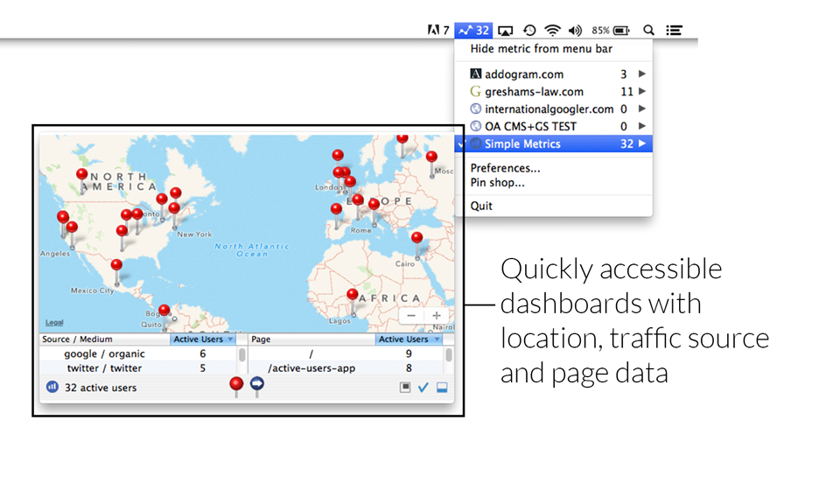Screen dimensions: 840x504
Task: Click the blue bottom-panel icon in the footer
Action: point(442,388)
